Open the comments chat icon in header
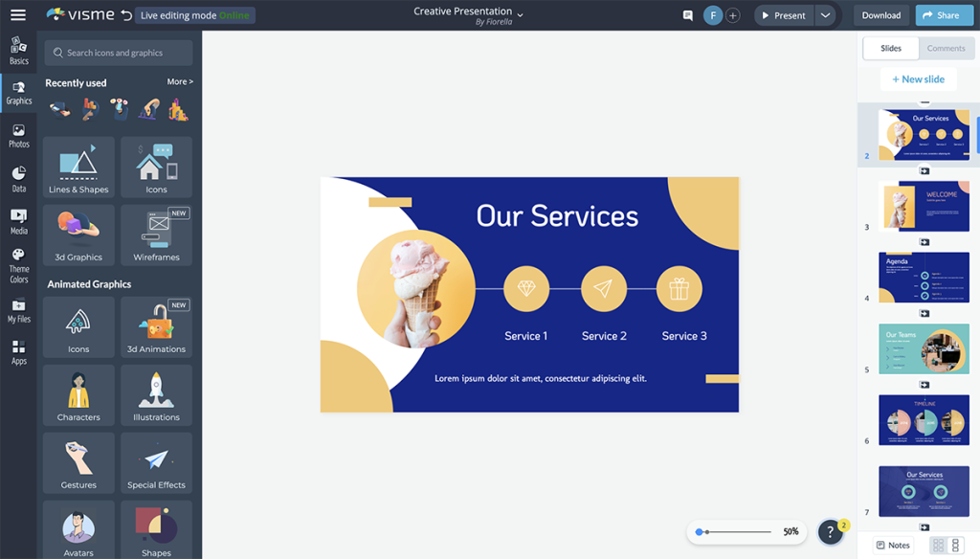Screen dimensions: 980x559 [687, 15]
